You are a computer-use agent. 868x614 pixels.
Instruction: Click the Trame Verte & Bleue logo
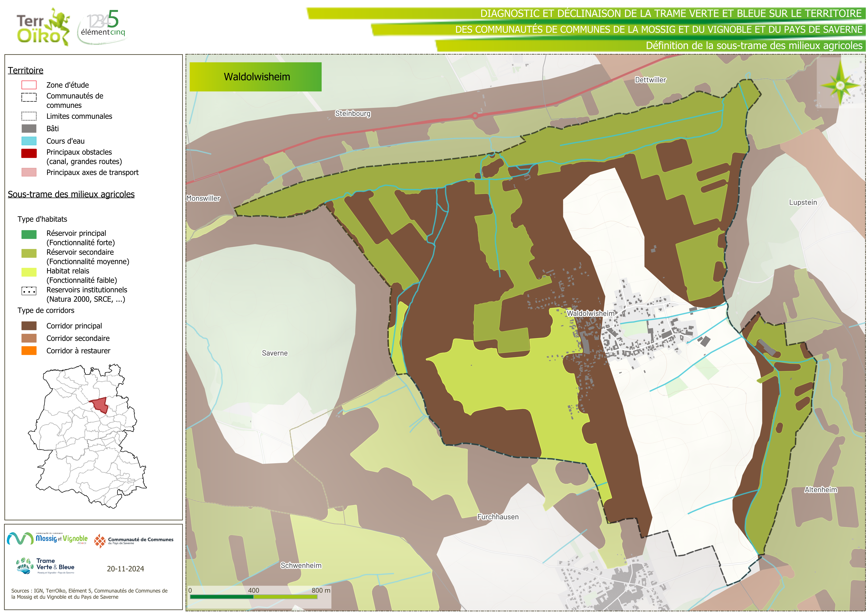point(45,566)
